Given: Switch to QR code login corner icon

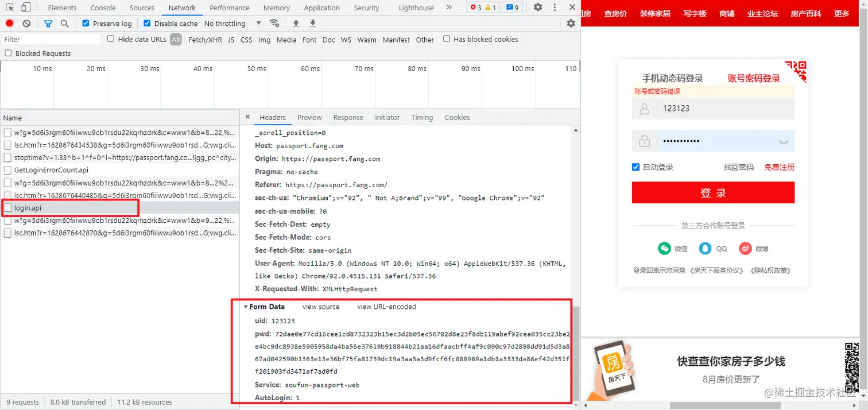Looking at the screenshot, I should 796,71.
